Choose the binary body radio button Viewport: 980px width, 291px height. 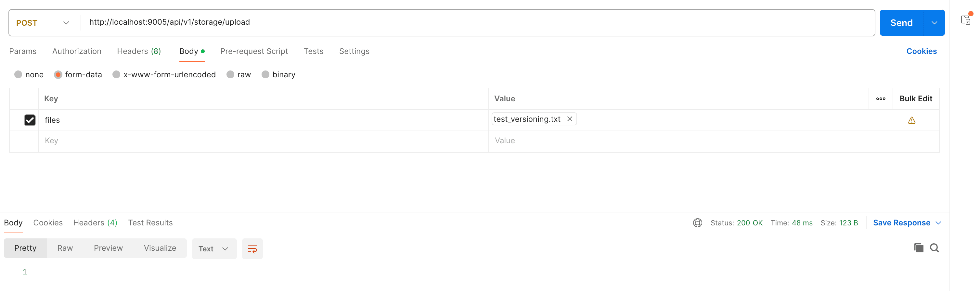[x=265, y=75]
